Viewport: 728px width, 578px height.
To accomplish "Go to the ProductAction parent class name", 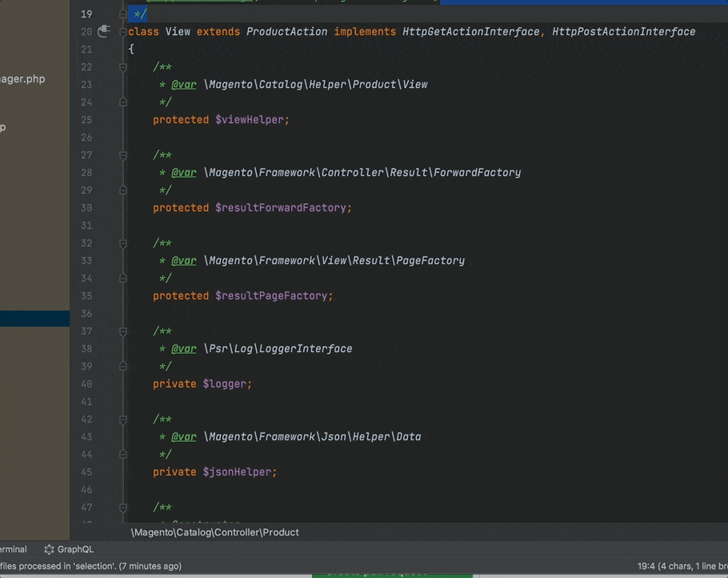I will pos(286,32).
